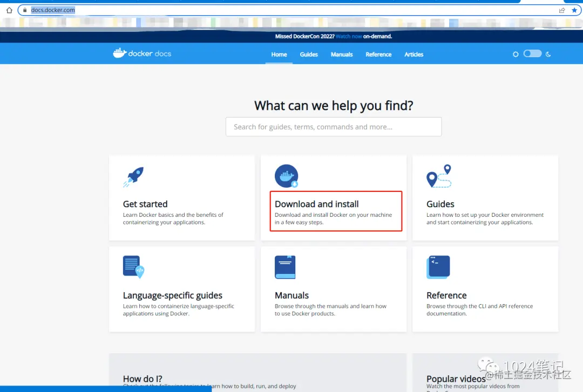The image size is (583, 392).
Task: Click the rocket Get started icon
Action: click(x=133, y=177)
